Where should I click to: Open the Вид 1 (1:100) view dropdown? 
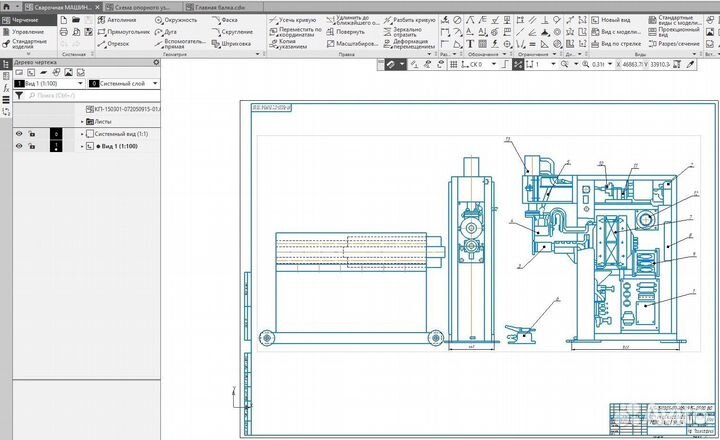[x=78, y=84]
